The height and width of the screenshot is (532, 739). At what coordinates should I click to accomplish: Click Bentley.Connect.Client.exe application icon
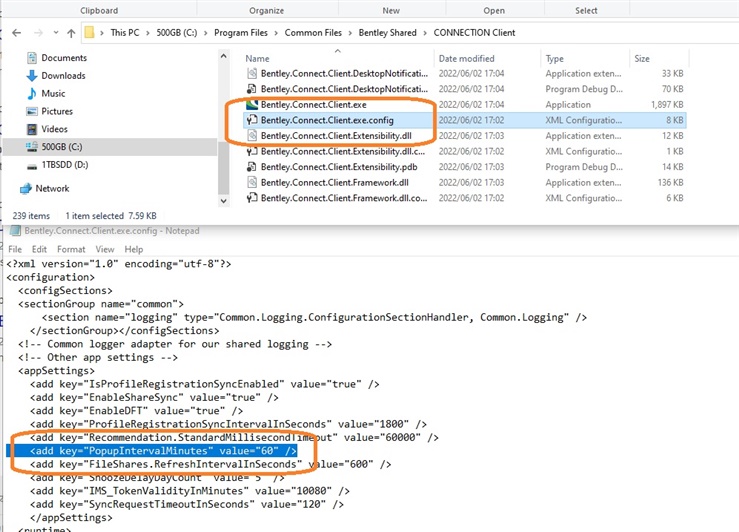pos(252,104)
